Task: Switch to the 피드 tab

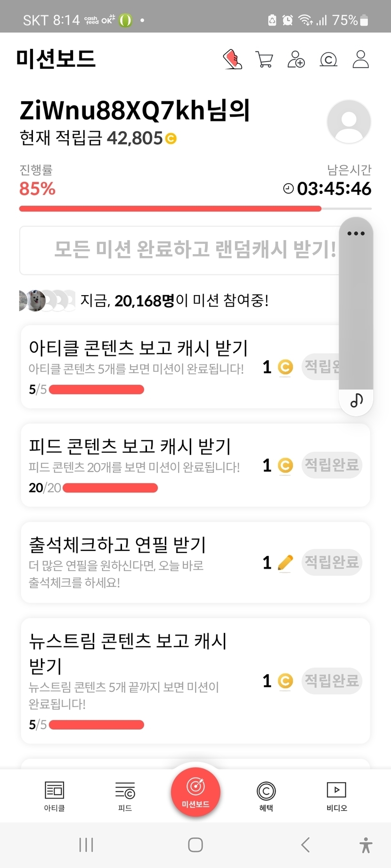Action: tap(125, 796)
